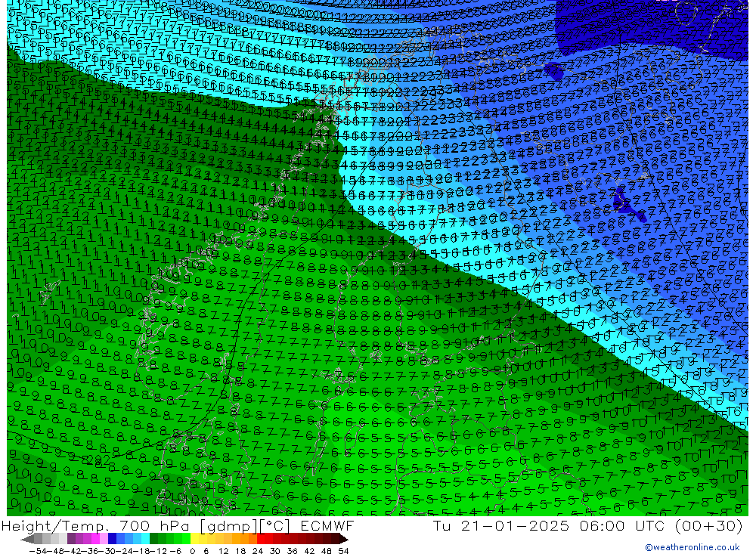Select the 'Height/Temp. 700 hPa' title text
This screenshot has width=756, height=554.
pyautogui.click(x=94, y=525)
